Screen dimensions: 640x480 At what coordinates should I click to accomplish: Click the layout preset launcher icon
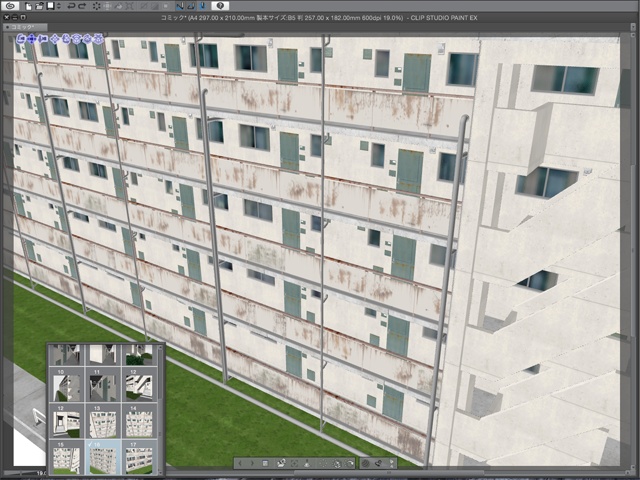[337, 463]
